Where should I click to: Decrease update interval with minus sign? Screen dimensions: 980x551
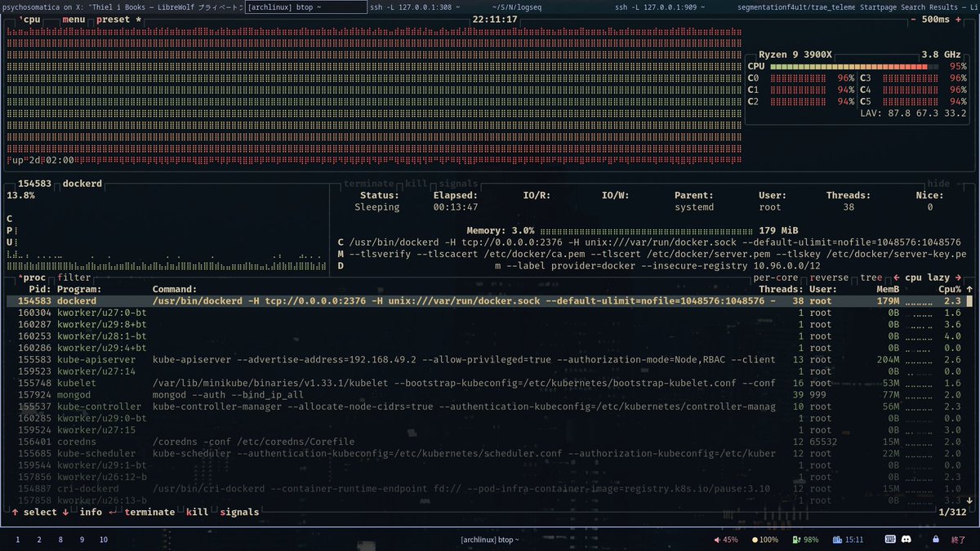(913, 19)
